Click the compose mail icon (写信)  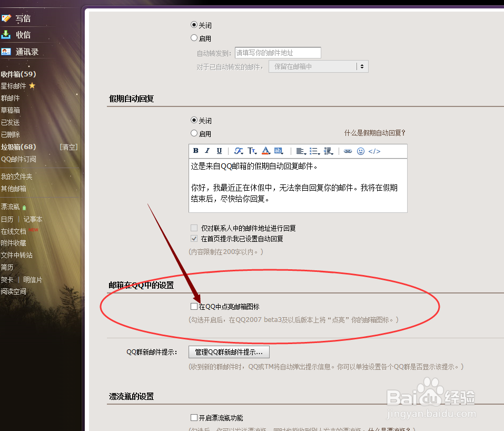[x=6, y=18]
